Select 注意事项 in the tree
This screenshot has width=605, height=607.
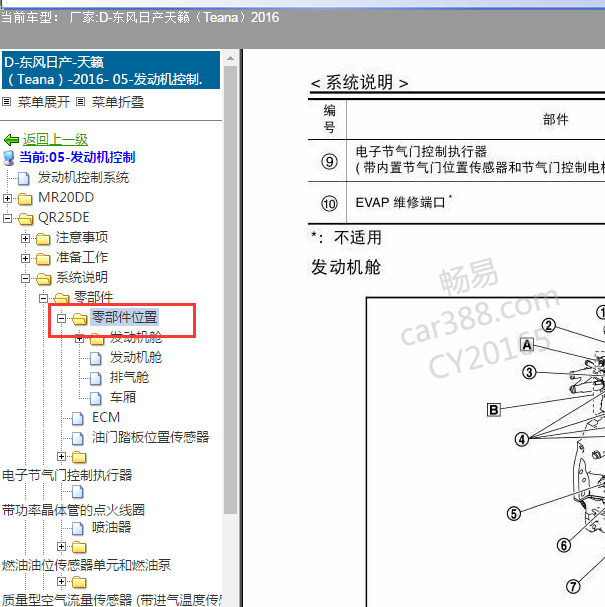point(82,237)
